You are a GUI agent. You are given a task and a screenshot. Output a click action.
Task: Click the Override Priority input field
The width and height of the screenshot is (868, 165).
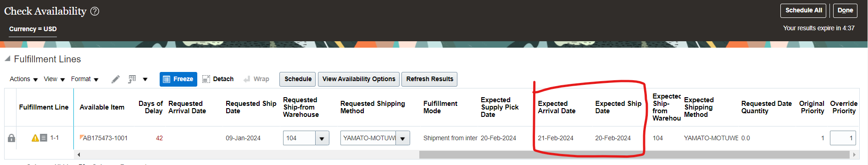(x=843, y=138)
